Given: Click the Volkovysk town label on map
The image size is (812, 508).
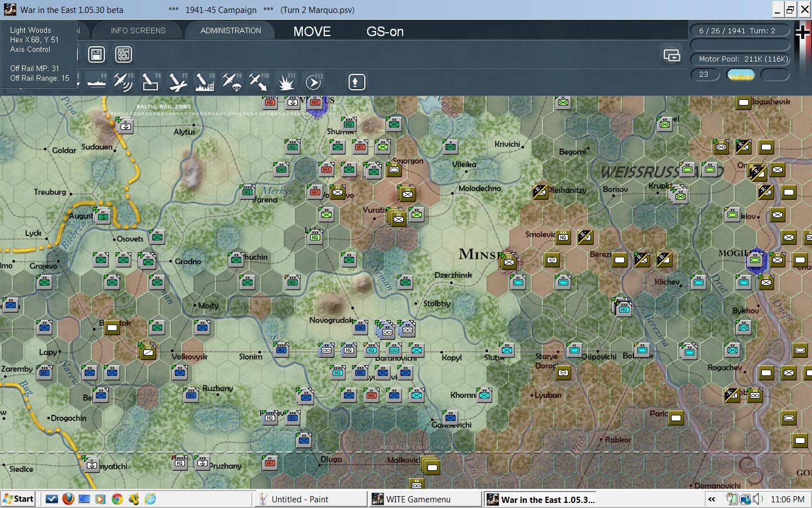Looking at the screenshot, I should 189,357.
